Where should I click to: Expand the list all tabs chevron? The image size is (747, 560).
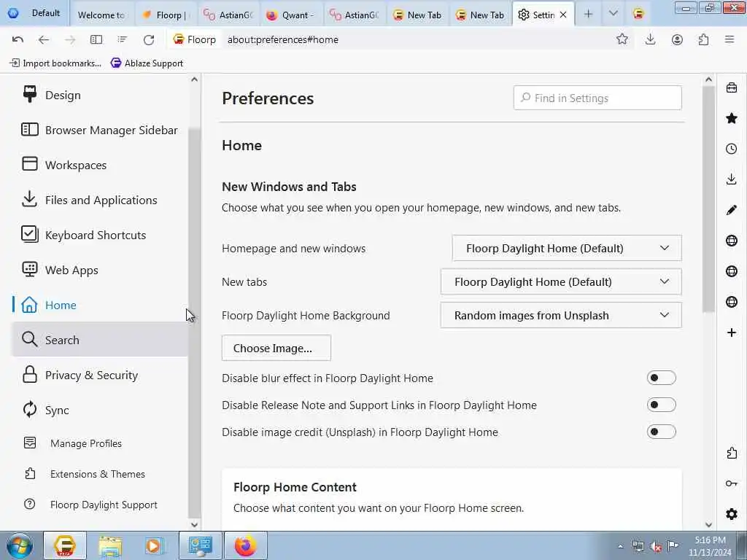tap(613, 15)
